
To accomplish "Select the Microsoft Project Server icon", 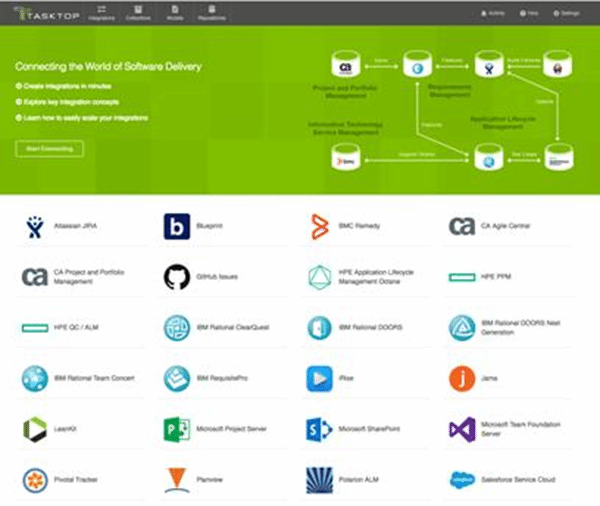I will (177, 429).
